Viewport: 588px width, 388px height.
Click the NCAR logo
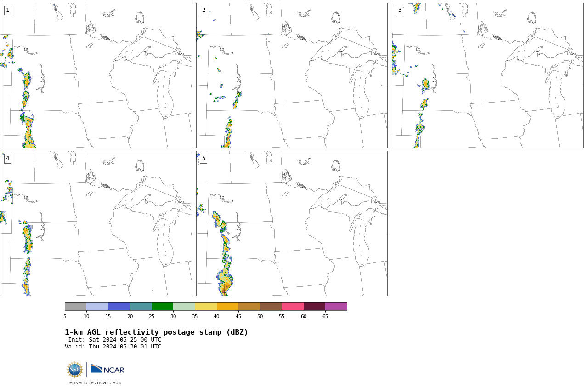(107, 369)
